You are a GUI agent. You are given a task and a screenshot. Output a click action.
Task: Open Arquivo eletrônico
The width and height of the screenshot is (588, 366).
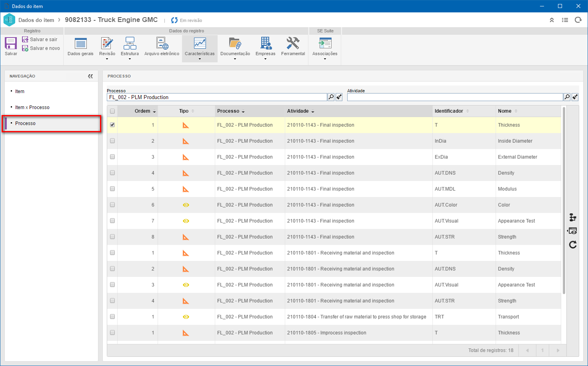click(x=162, y=46)
